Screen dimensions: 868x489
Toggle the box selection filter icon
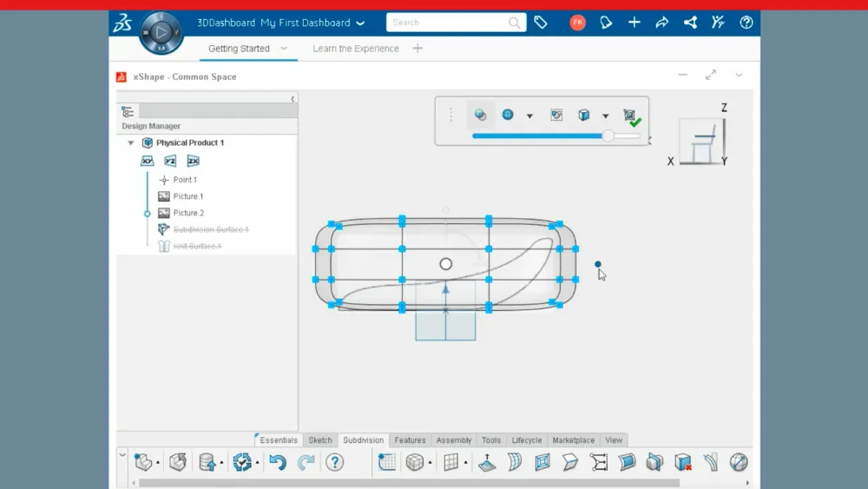pos(556,115)
